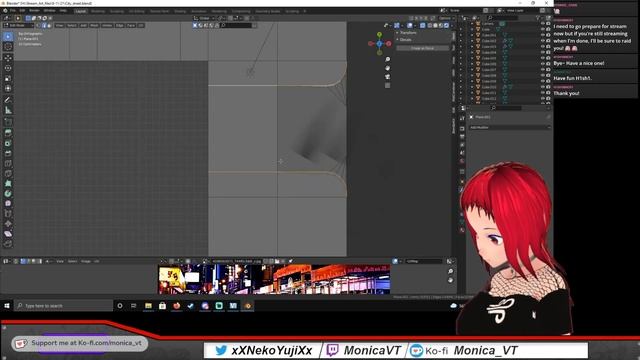Switch to wireframe viewport shading

(430, 25)
